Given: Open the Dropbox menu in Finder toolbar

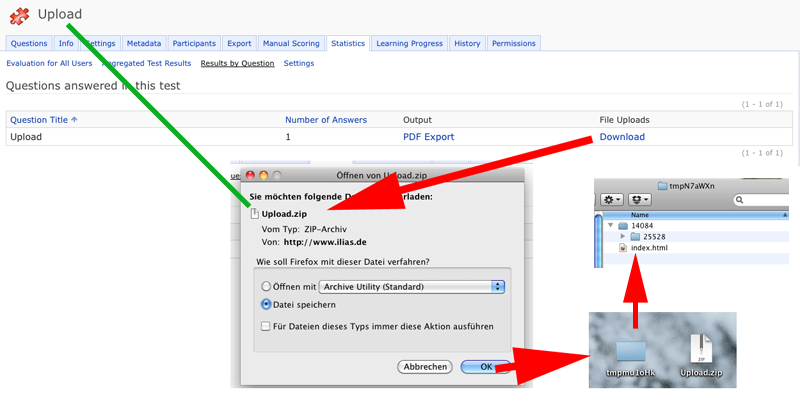Looking at the screenshot, I should (x=640, y=200).
